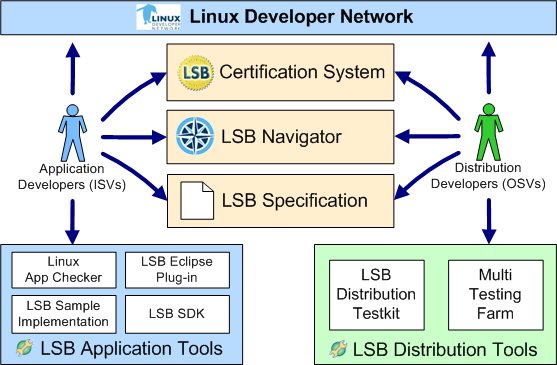Viewport: 557px width, 365px height.
Task: Open the Multi Testing Farm box
Action: pos(496,295)
